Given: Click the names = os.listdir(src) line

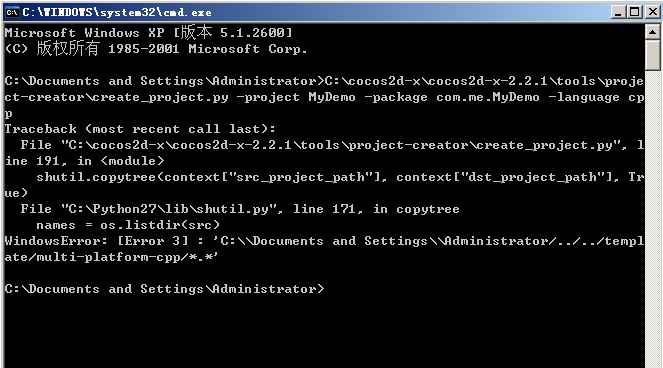Looking at the screenshot, I should [128, 225].
